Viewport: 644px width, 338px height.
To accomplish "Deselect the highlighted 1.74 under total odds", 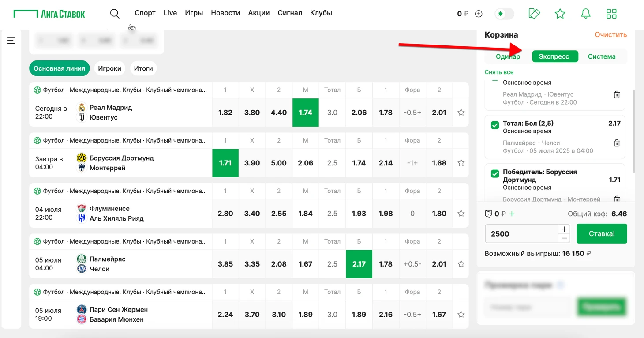I will 306,113.
